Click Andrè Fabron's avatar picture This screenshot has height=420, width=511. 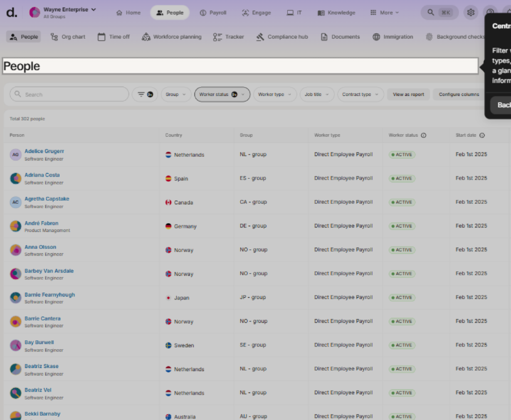16,226
